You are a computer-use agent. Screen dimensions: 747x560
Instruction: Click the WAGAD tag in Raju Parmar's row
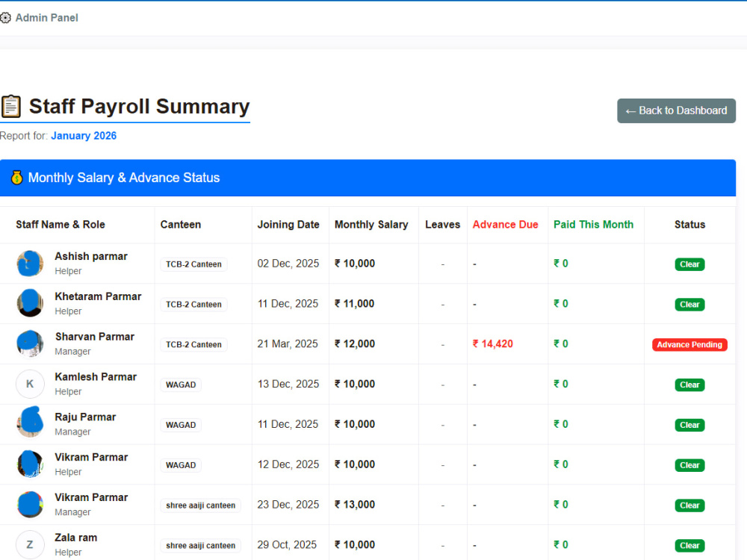[x=181, y=425]
